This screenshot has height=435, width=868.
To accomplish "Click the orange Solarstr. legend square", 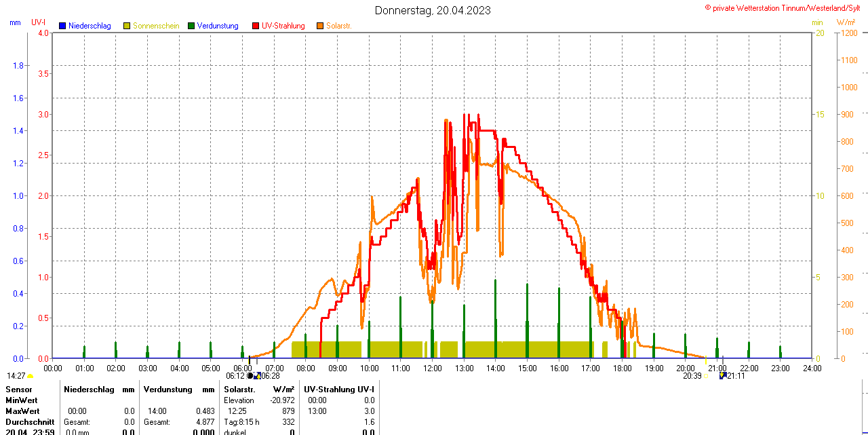I will click(x=320, y=26).
